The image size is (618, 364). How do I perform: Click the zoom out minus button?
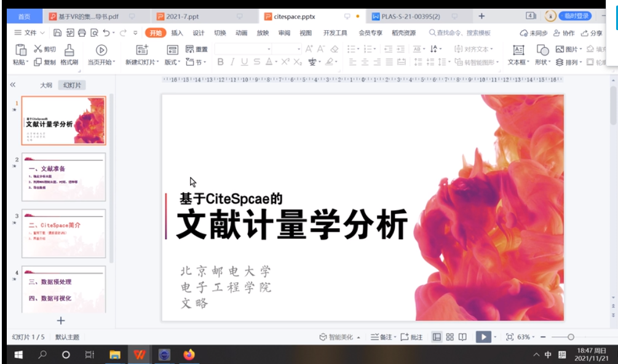[x=543, y=337]
